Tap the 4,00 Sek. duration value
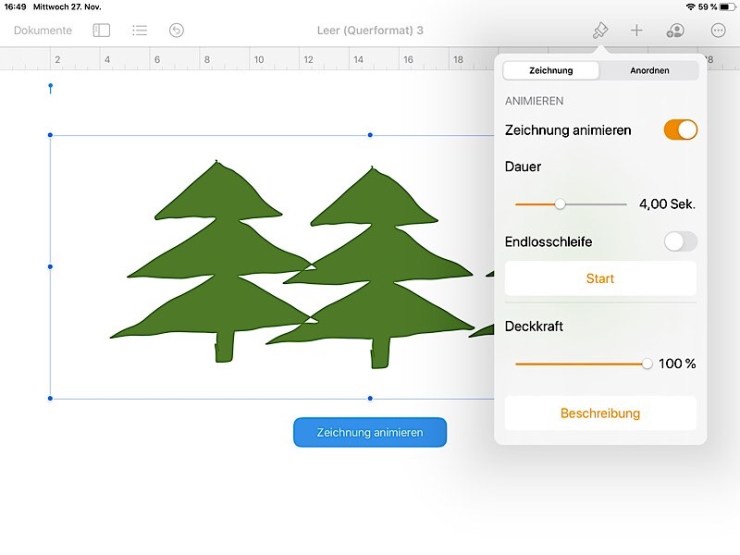This screenshot has width=740, height=555. coord(667,204)
